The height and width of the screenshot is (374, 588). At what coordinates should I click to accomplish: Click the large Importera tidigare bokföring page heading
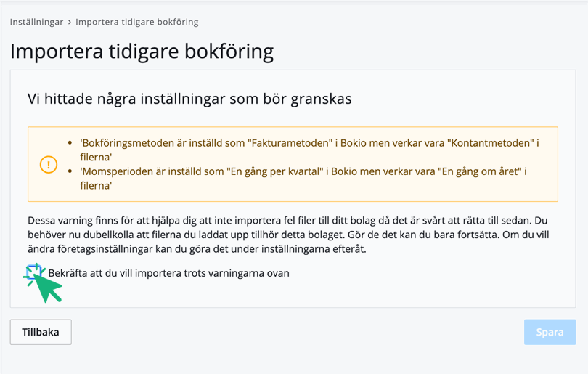pos(142,52)
